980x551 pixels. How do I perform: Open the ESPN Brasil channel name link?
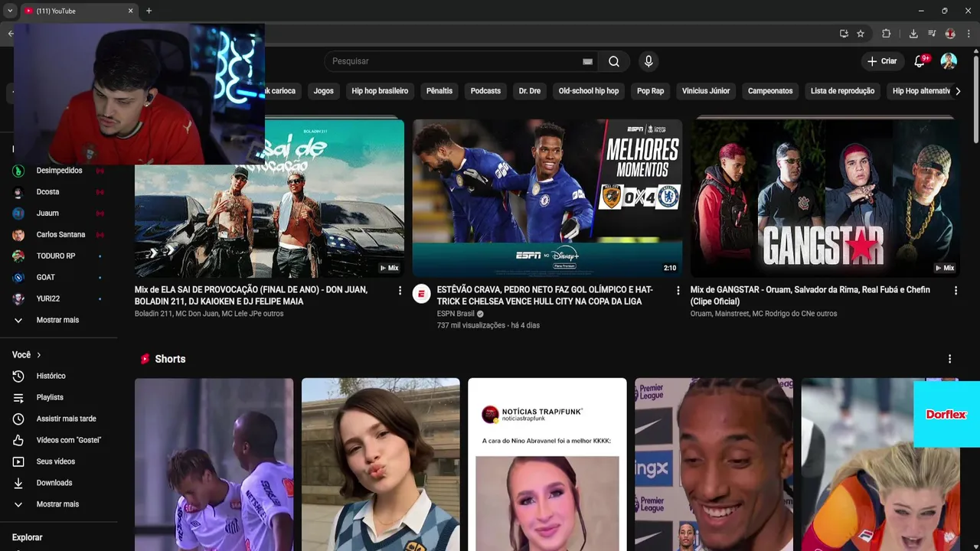(456, 314)
